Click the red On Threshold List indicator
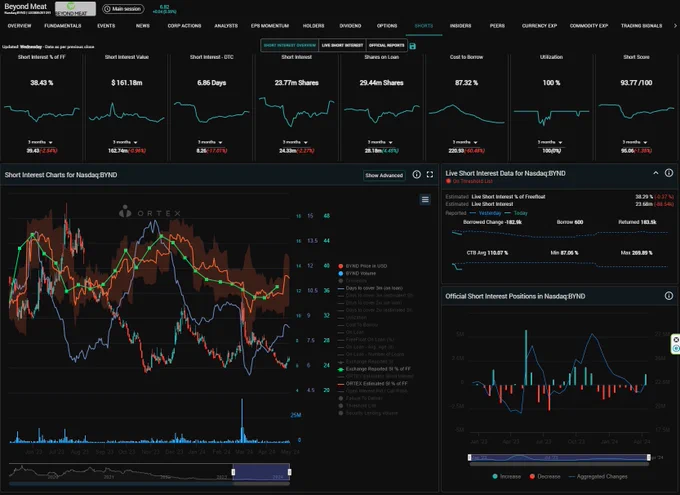The width and height of the screenshot is (680, 495). pos(448,181)
